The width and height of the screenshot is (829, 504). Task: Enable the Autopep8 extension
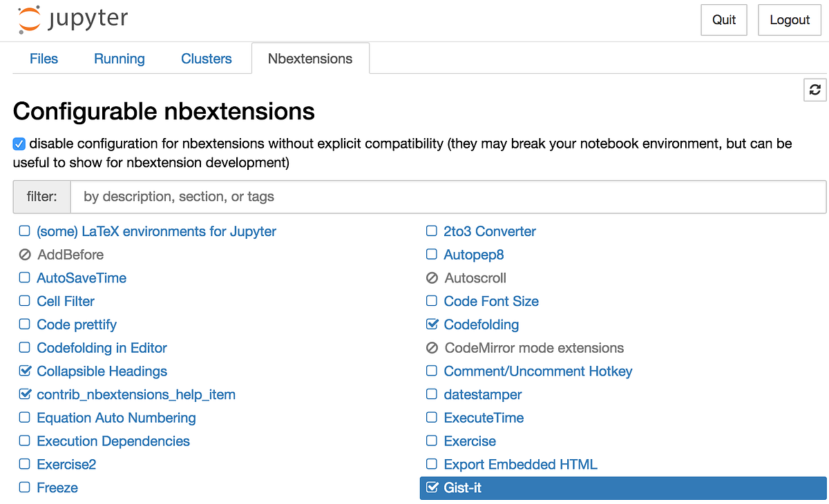(x=431, y=255)
